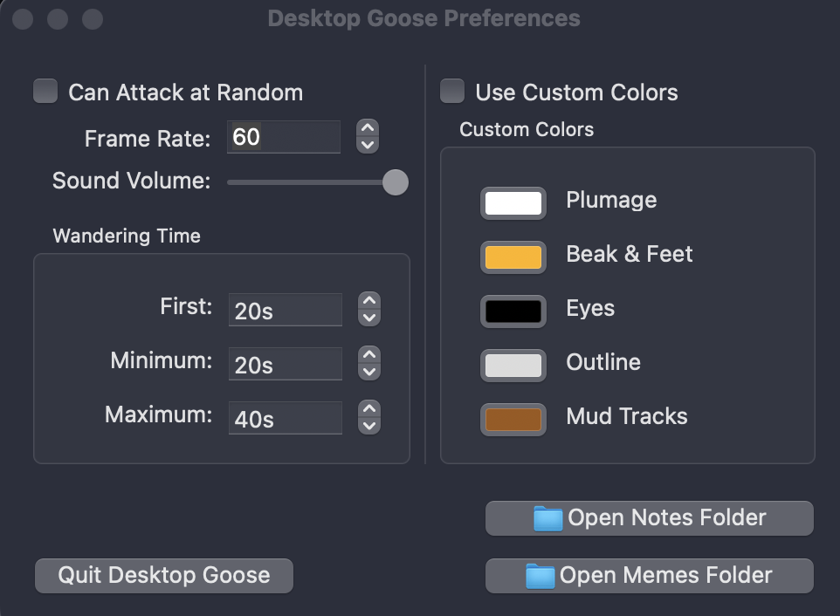
Task: Open the Plumage color swatch
Action: 513,202
